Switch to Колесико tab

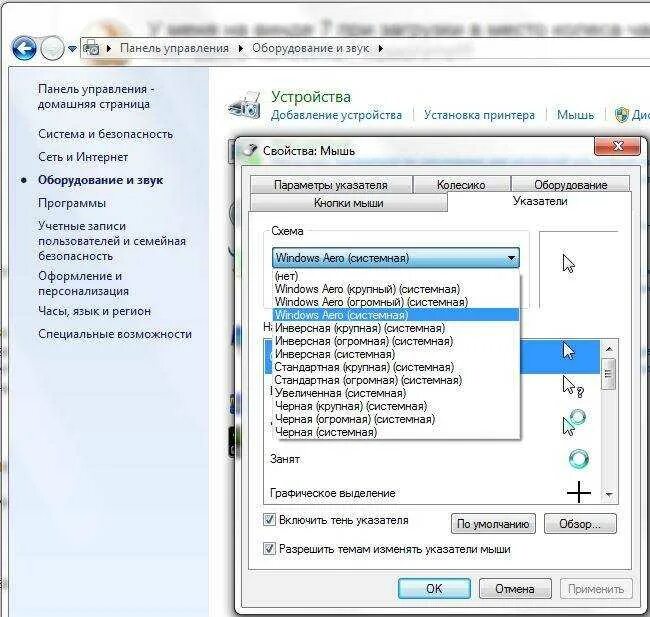461,185
